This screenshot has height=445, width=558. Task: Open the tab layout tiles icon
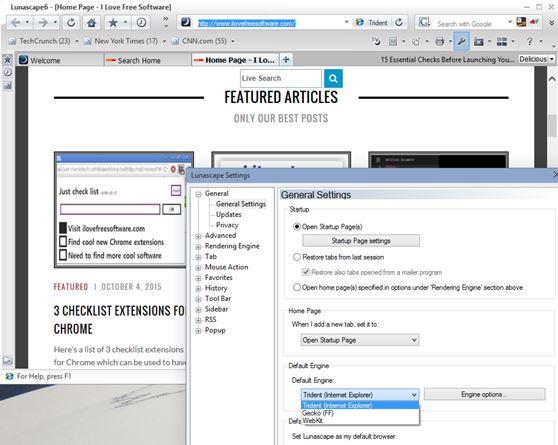coord(502,42)
